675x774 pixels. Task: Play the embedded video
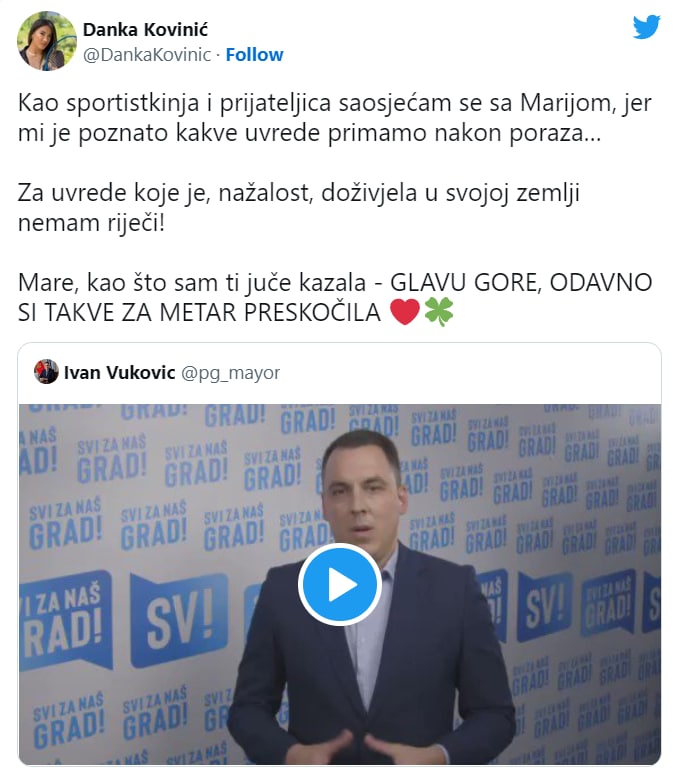[339, 584]
